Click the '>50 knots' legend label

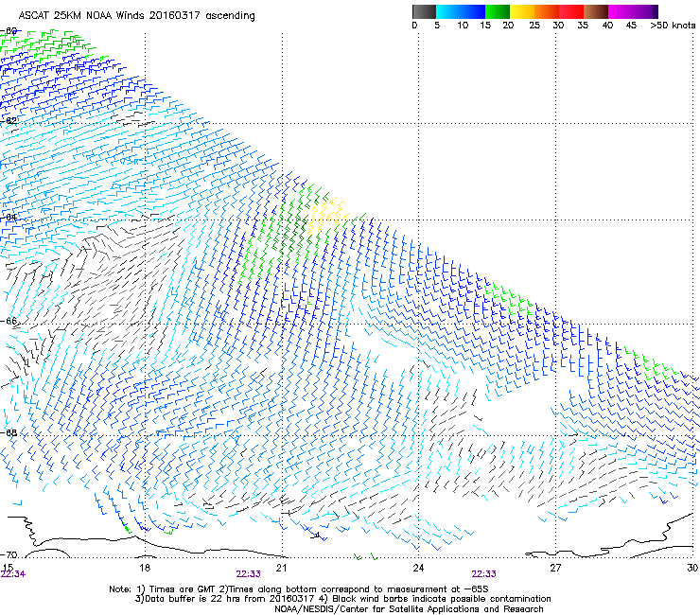673,26
